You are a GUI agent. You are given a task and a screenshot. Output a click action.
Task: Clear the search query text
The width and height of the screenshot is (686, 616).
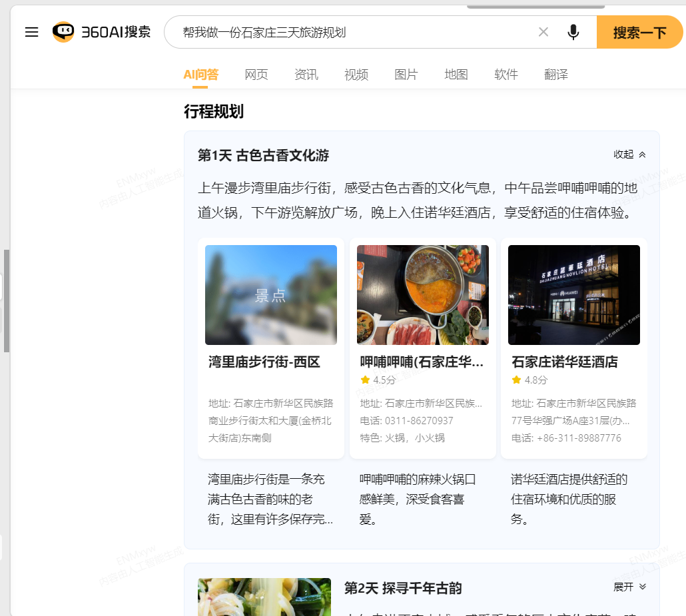[543, 32]
